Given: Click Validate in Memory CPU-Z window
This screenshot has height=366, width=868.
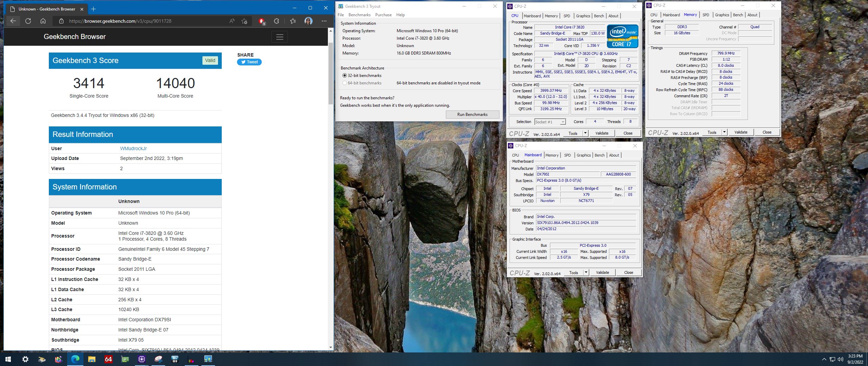Looking at the screenshot, I should pyautogui.click(x=741, y=132).
